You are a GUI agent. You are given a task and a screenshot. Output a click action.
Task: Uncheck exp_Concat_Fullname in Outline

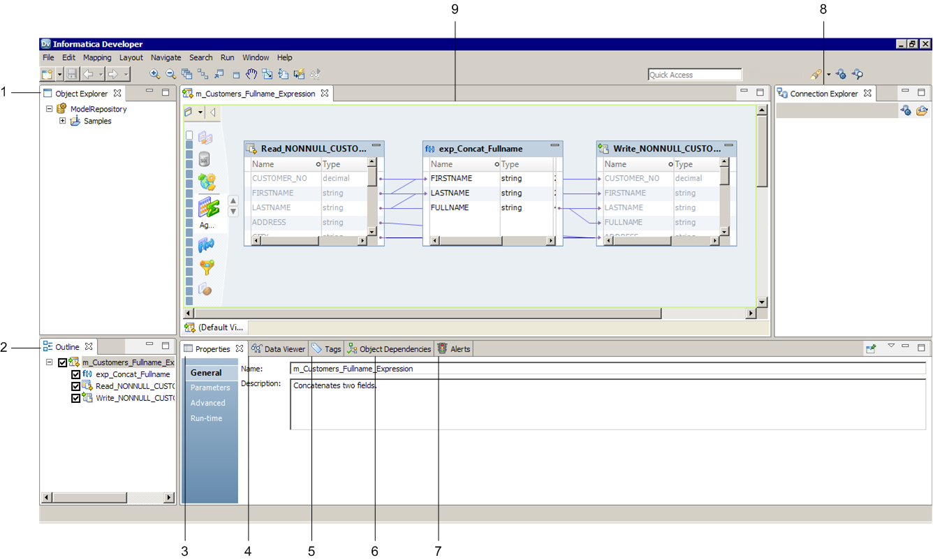tap(76, 374)
